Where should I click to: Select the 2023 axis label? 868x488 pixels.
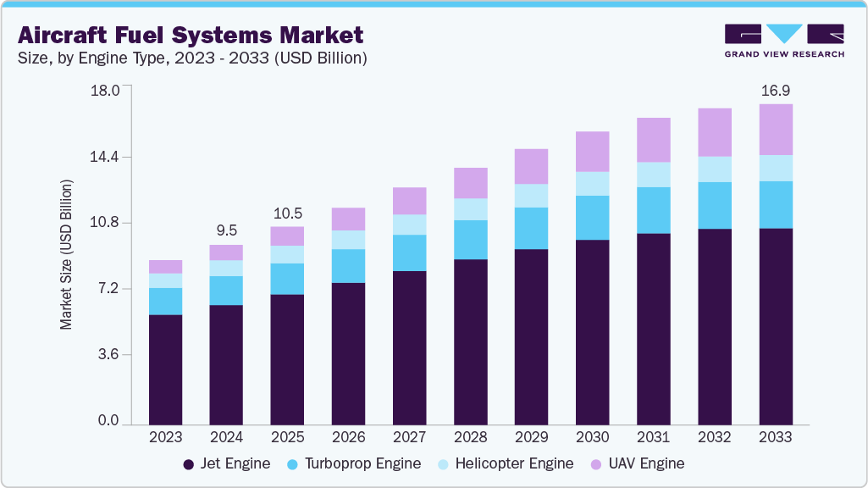point(166,437)
